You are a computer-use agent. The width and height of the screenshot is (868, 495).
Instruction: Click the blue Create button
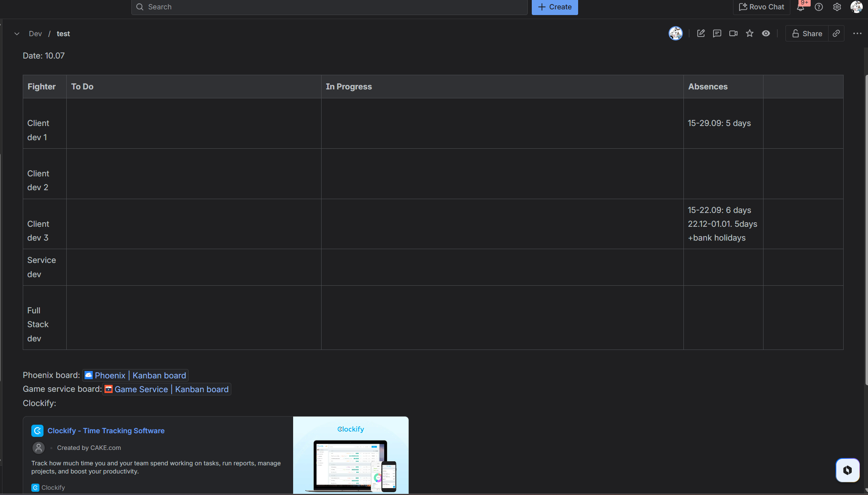pos(555,7)
